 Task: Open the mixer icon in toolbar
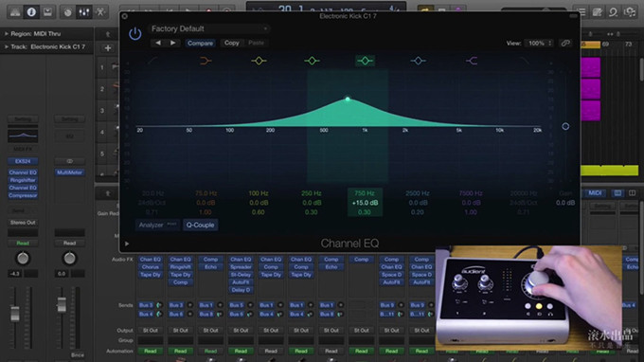[83, 12]
